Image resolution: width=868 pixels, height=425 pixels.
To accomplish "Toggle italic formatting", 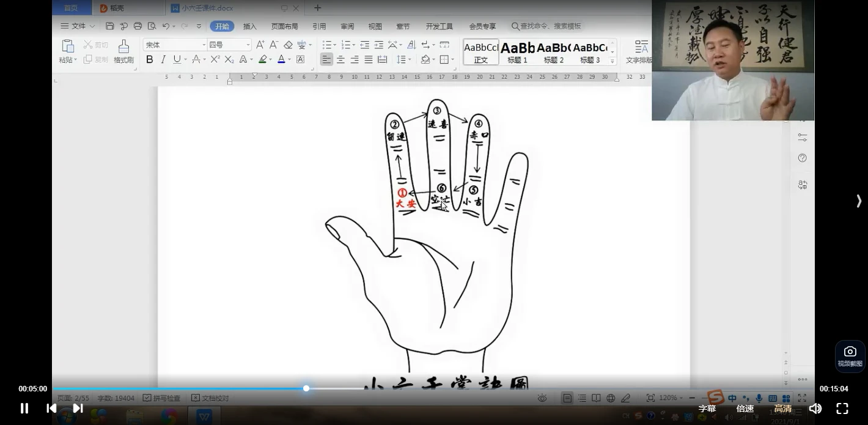I will (x=163, y=59).
